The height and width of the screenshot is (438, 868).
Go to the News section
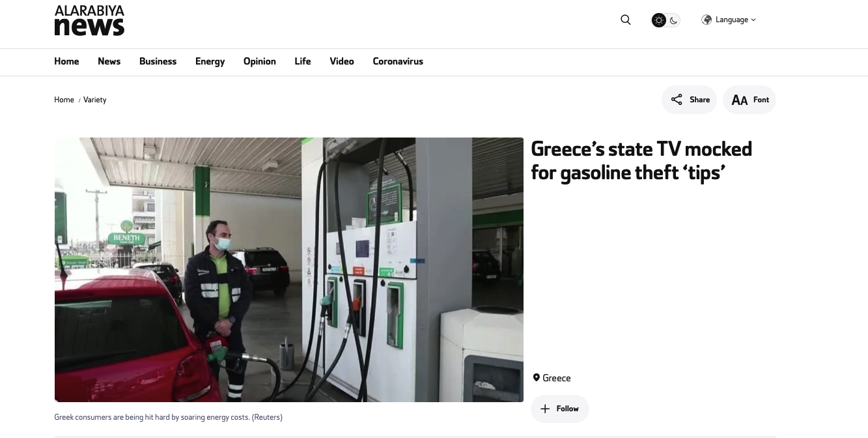(109, 61)
